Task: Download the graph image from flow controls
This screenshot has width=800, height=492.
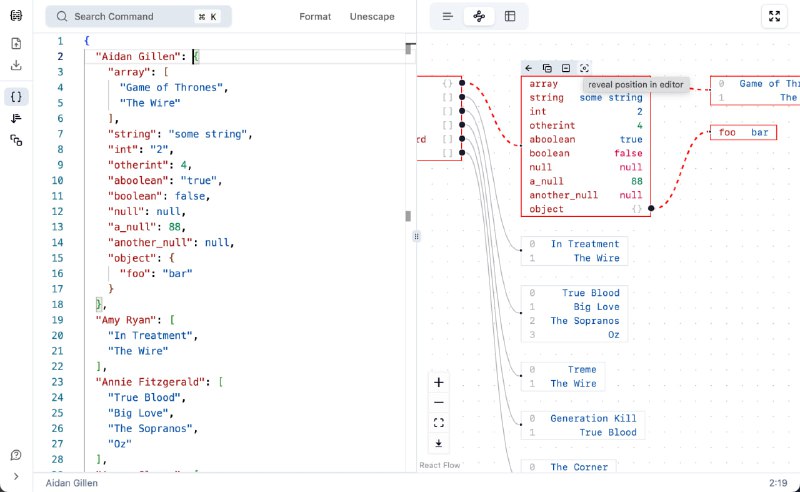Action: pos(438,443)
